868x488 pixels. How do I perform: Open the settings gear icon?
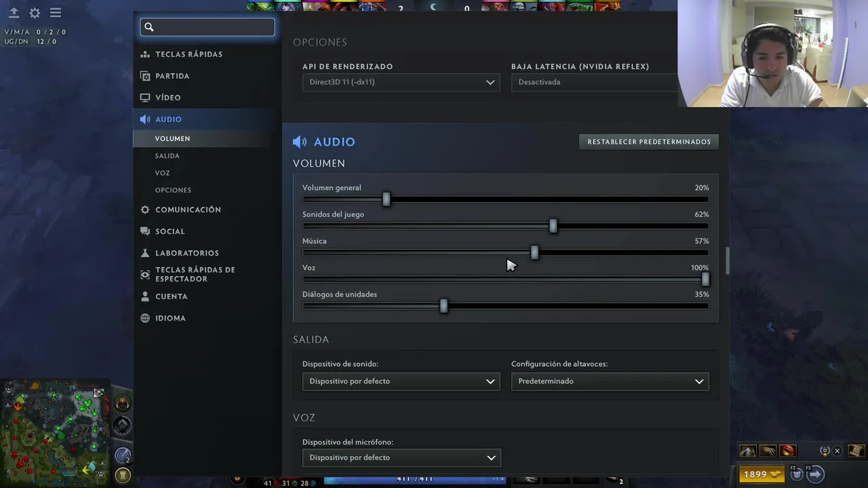(x=35, y=13)
